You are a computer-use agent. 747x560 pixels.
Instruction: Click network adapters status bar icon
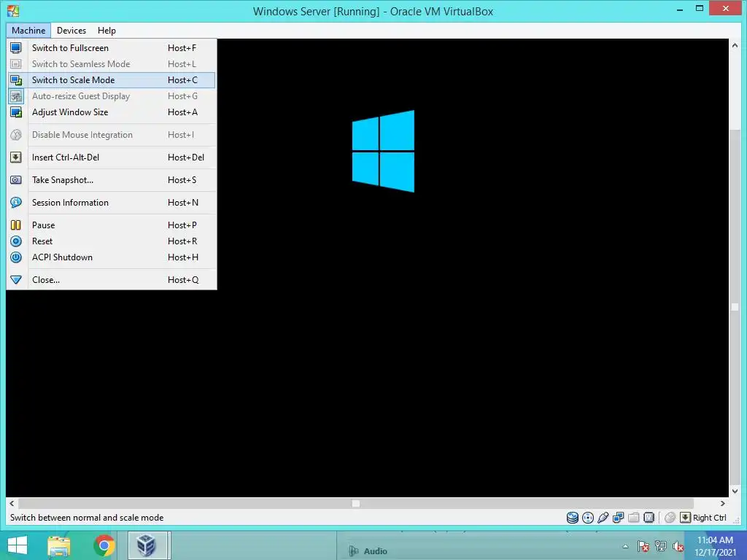click(619, 518)
